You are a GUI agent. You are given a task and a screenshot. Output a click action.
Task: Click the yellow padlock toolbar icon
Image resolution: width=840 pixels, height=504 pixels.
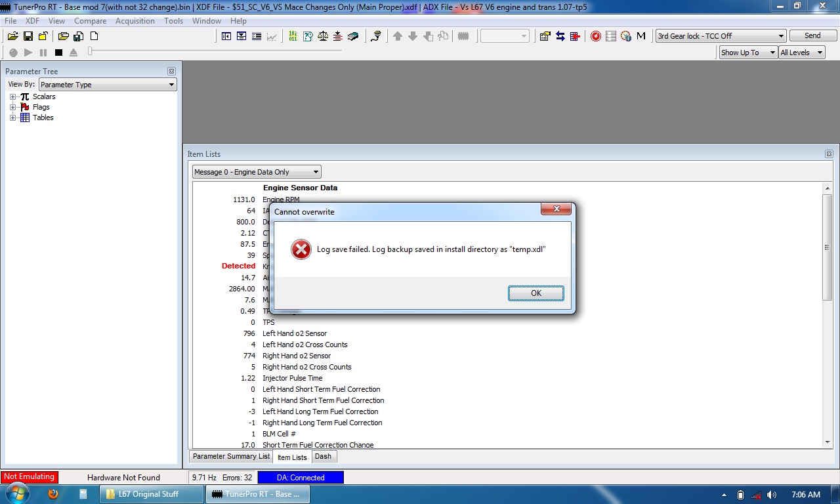pyautogui.click(x=43, y=36)
